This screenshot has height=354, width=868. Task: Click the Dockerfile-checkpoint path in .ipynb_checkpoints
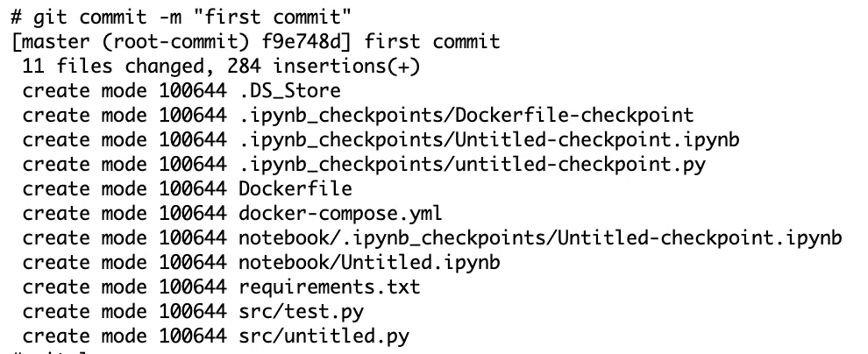pos(466,115)
